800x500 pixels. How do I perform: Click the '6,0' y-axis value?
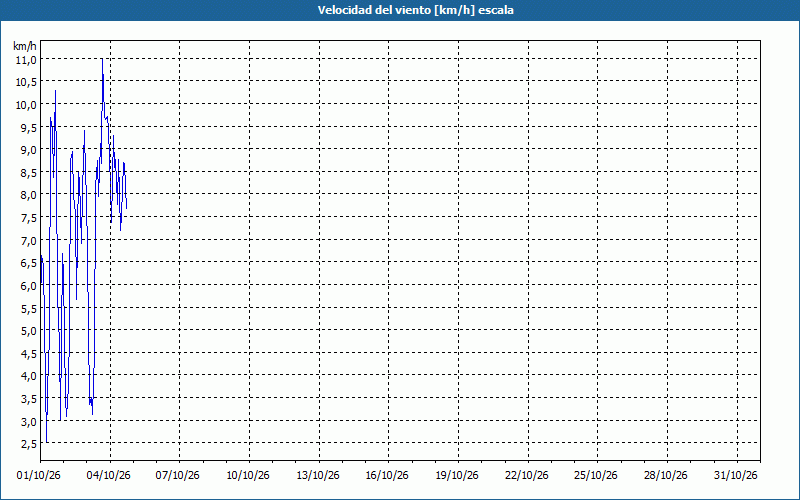[x=28, y=286]
